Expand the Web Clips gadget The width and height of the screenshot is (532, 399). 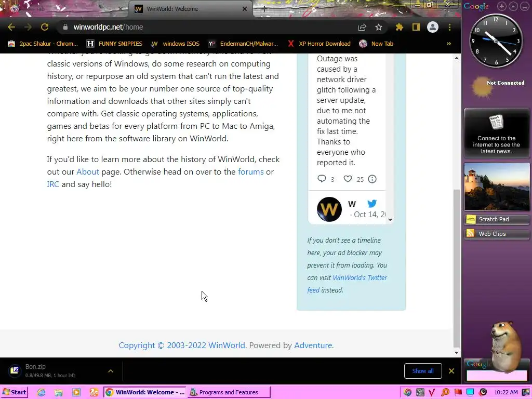(496, 234)
